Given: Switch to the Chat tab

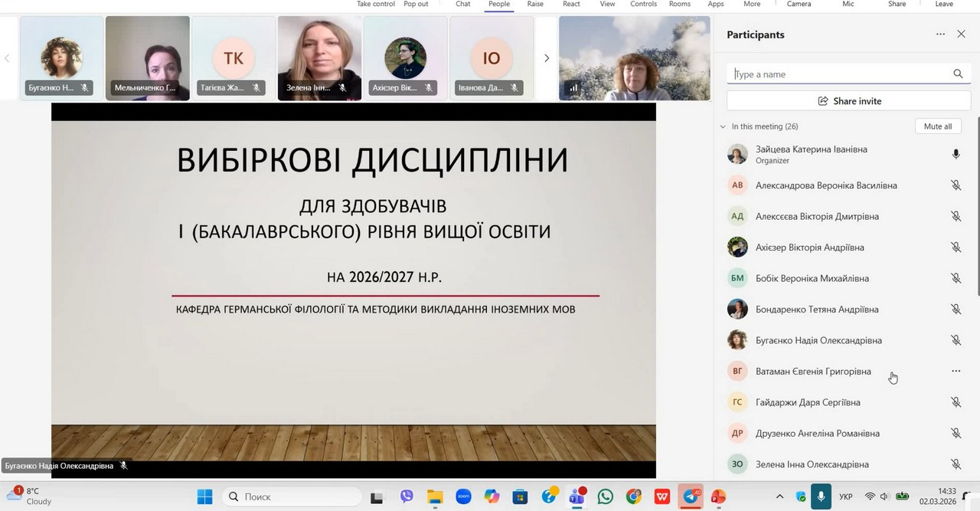Looking at the screenshot, I should 463,5.
